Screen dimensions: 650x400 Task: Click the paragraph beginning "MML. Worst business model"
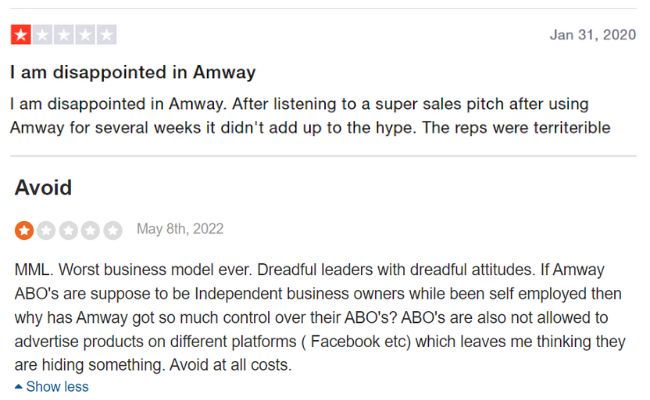point(320,317)
